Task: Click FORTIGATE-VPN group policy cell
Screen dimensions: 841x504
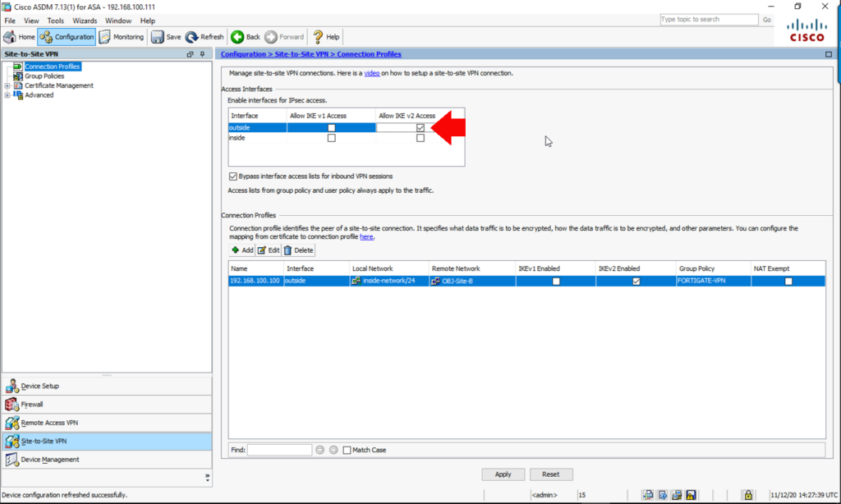Action: [714, 281]
